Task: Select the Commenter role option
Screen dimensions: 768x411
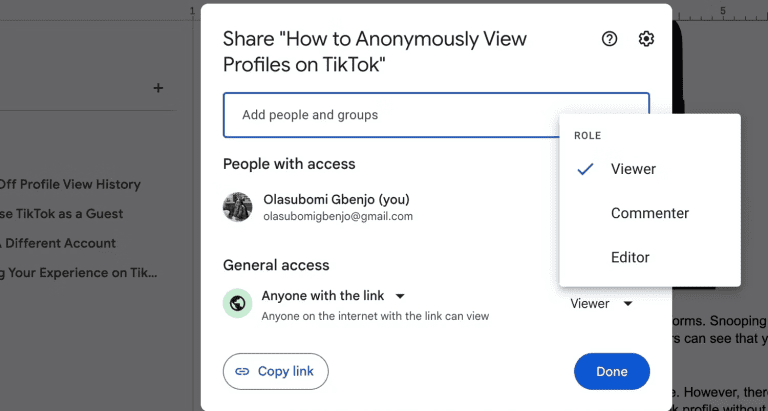Action: point(650,213)
